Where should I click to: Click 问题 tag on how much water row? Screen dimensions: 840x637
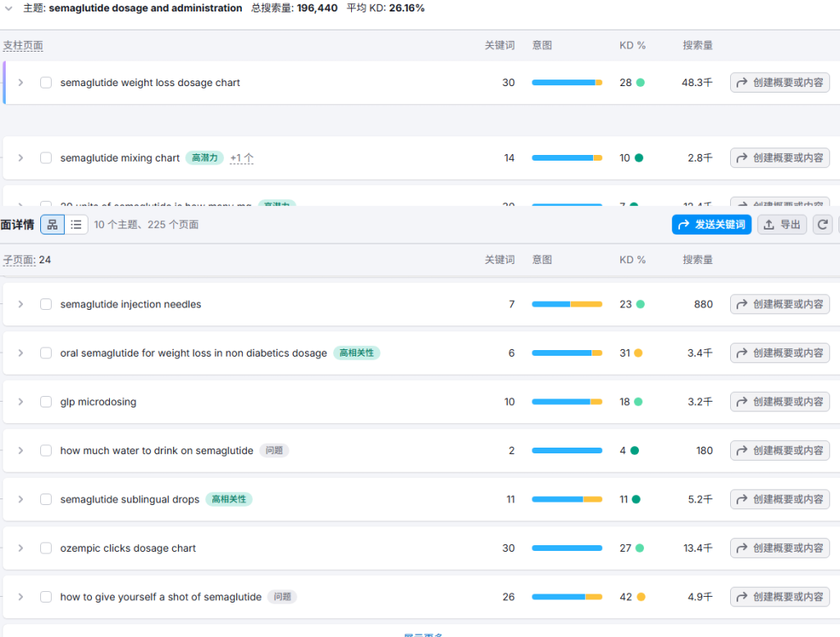(x=274, y=450)
